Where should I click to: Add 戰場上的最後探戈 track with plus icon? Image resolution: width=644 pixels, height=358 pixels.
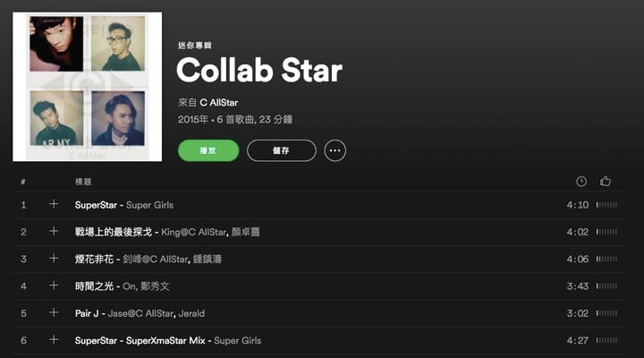click(54, 232)
